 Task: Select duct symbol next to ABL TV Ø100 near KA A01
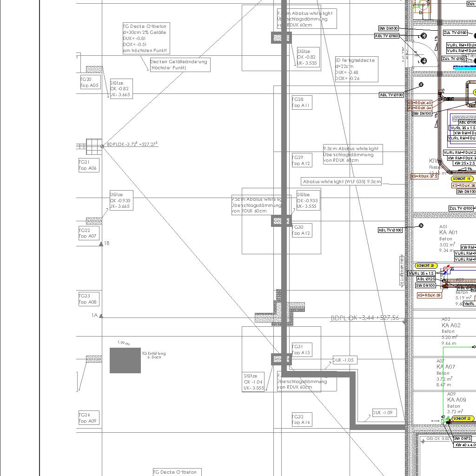tap(421, 226)
